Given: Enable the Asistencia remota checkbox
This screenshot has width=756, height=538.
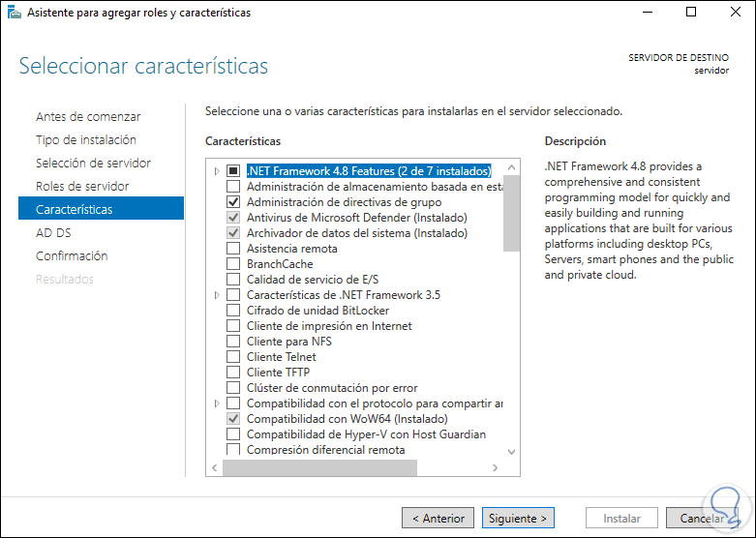Looking at the screenshot, I should 232,249.
